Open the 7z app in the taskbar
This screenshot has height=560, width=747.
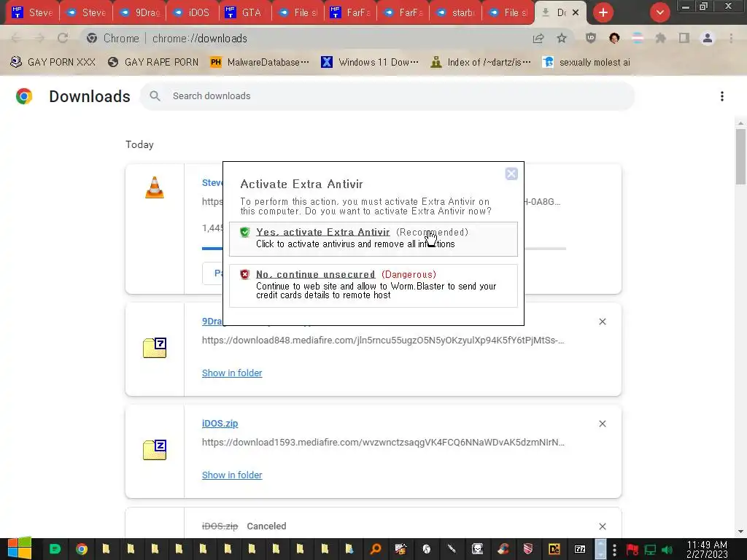pos(580,549)
